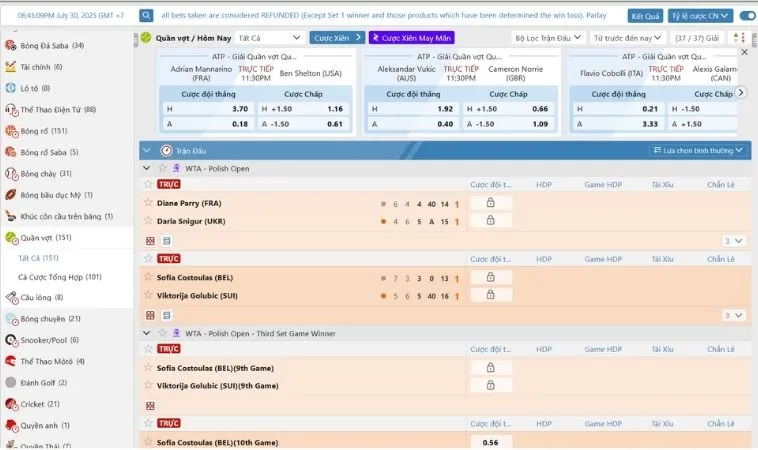Favorite Diane Parry (FRA) with star
Image resolution: width=758 pixels, height=450 pixels.
pyautogui.click(x=148, y=203)
